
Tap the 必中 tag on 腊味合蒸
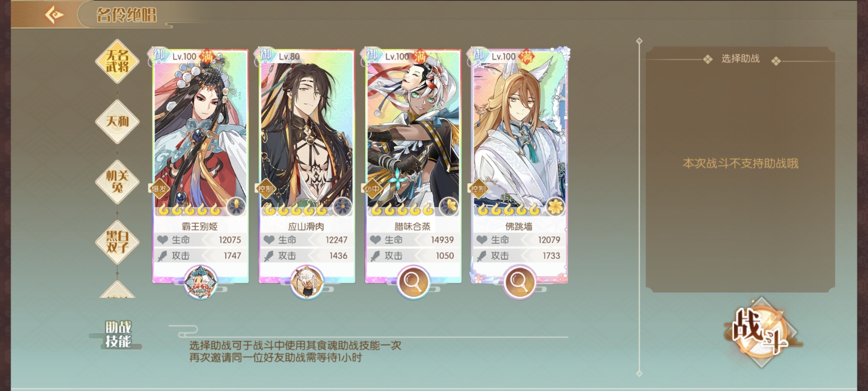coord(371,189)
